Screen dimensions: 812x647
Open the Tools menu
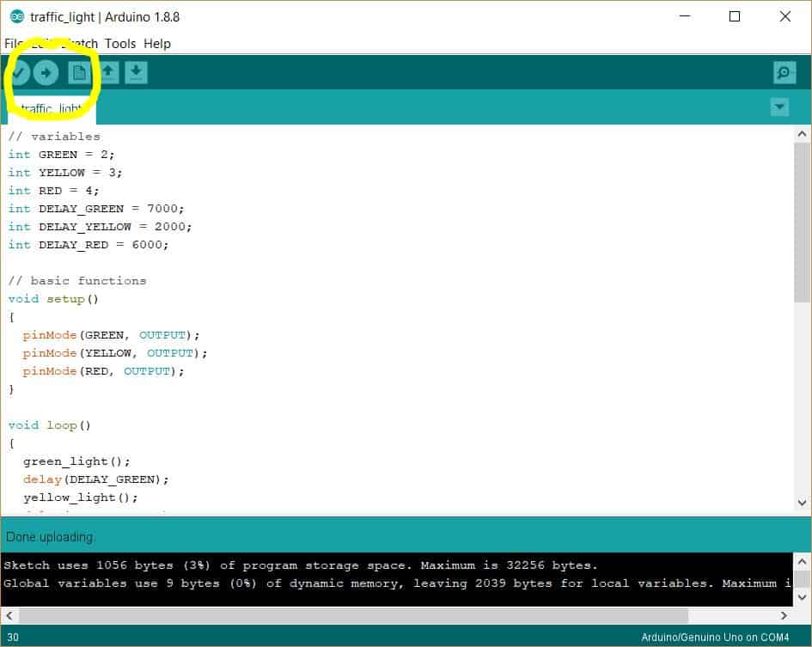click(x=120, y=43)
